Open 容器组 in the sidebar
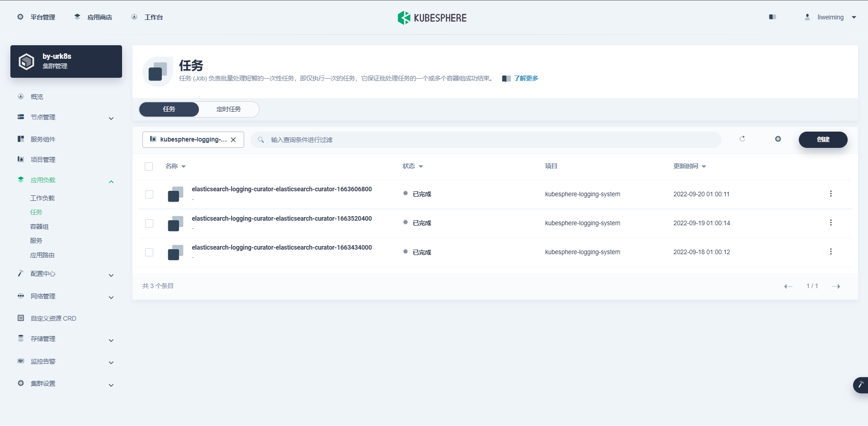 tap(39, 227)
